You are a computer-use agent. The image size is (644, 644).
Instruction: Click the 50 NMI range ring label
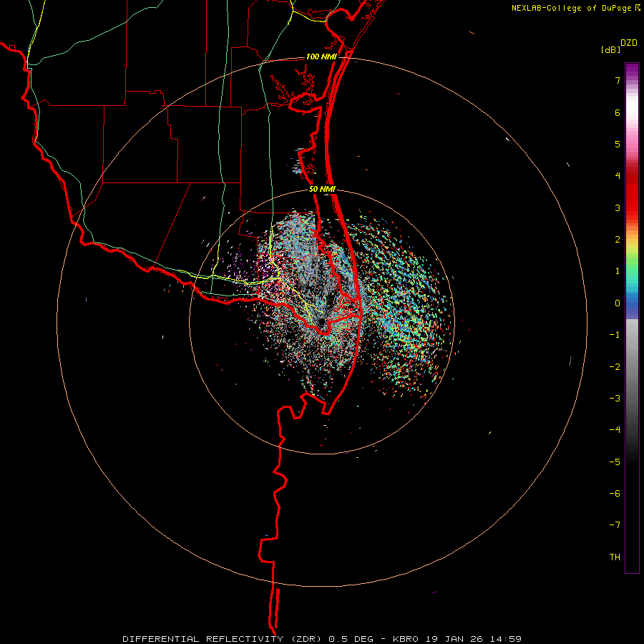coord(322,190)
